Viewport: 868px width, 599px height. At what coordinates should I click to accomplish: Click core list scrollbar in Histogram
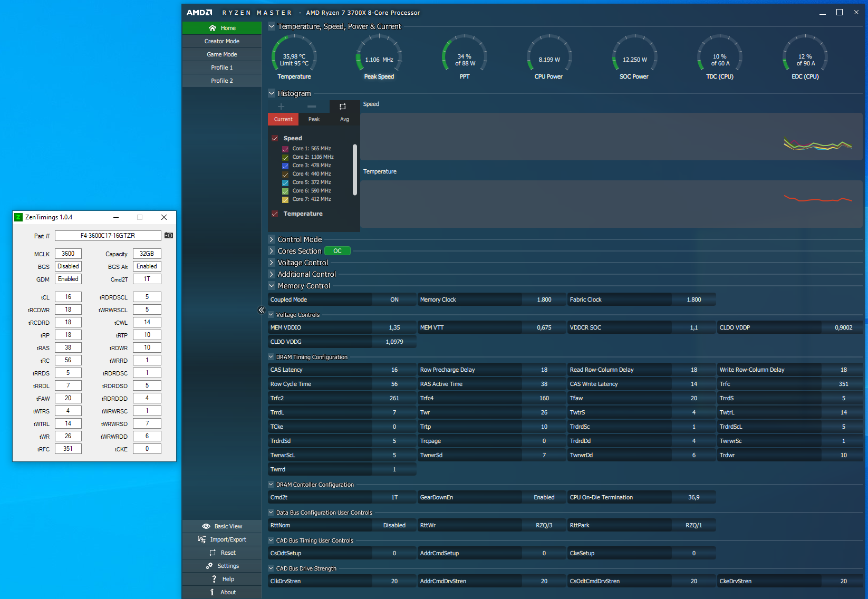[x=355, y=170]
